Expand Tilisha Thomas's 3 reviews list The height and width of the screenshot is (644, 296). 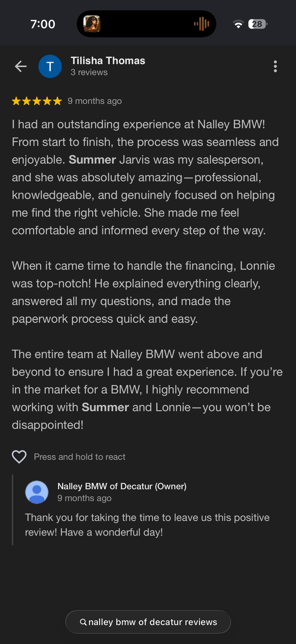[x=89, y=72]
